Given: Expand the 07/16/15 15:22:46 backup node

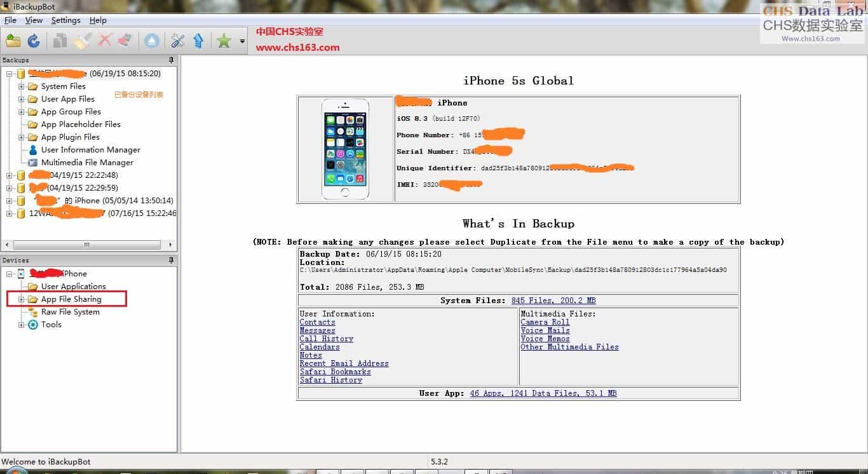Looking at the screenshot, I should 10,213.
